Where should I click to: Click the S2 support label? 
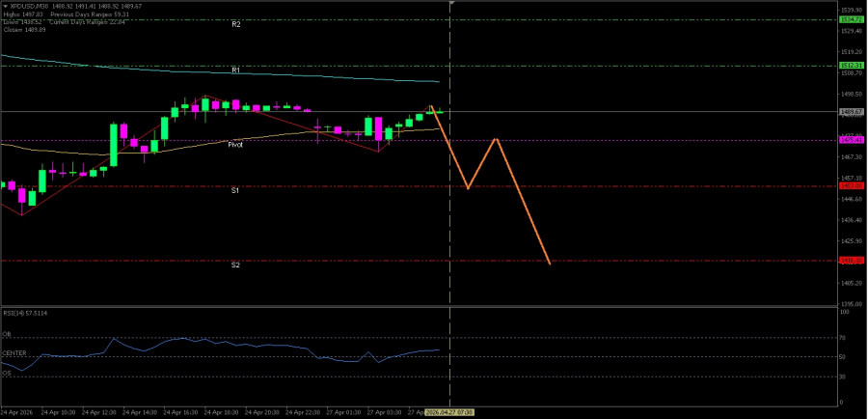tap(235, 265)
